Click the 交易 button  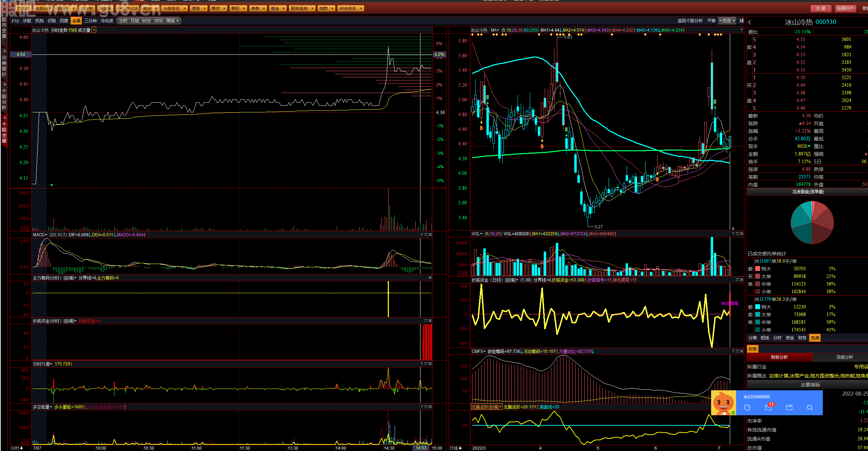(x=821, y=8)
